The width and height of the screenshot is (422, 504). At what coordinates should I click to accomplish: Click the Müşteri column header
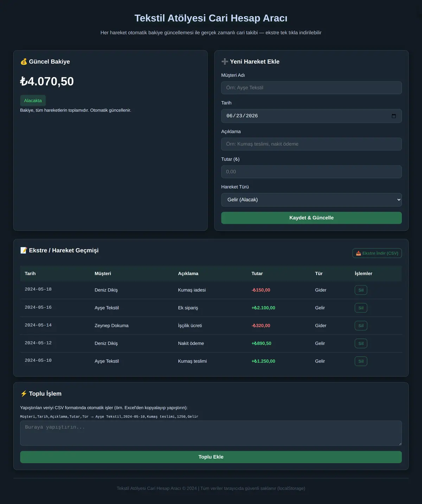pyautogui.click(x=103, y=274)
